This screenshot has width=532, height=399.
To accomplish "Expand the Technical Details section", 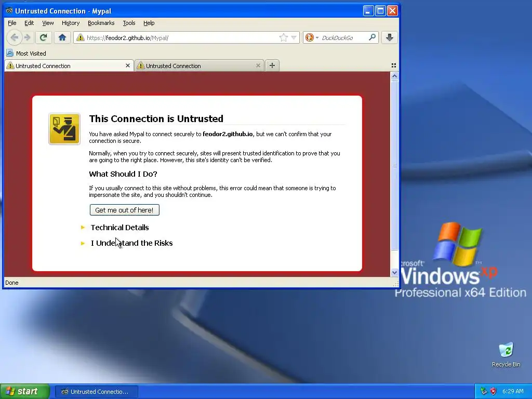I will pos(119,228).
